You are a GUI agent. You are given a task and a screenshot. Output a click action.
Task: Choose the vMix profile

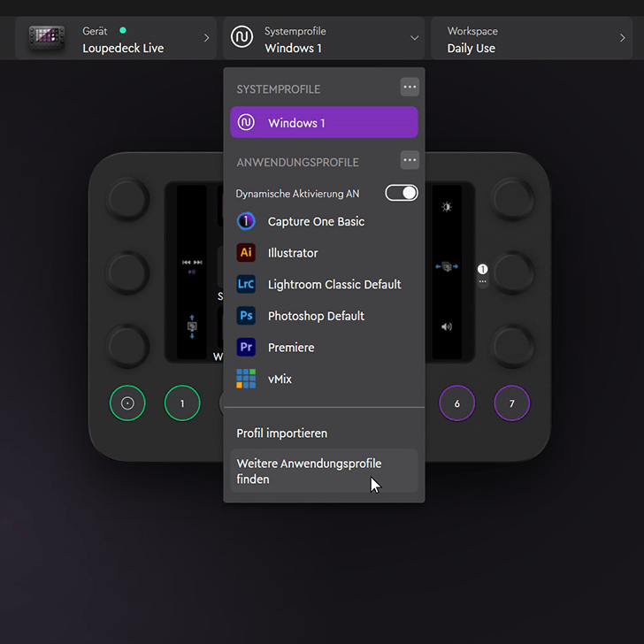[324, 379]
